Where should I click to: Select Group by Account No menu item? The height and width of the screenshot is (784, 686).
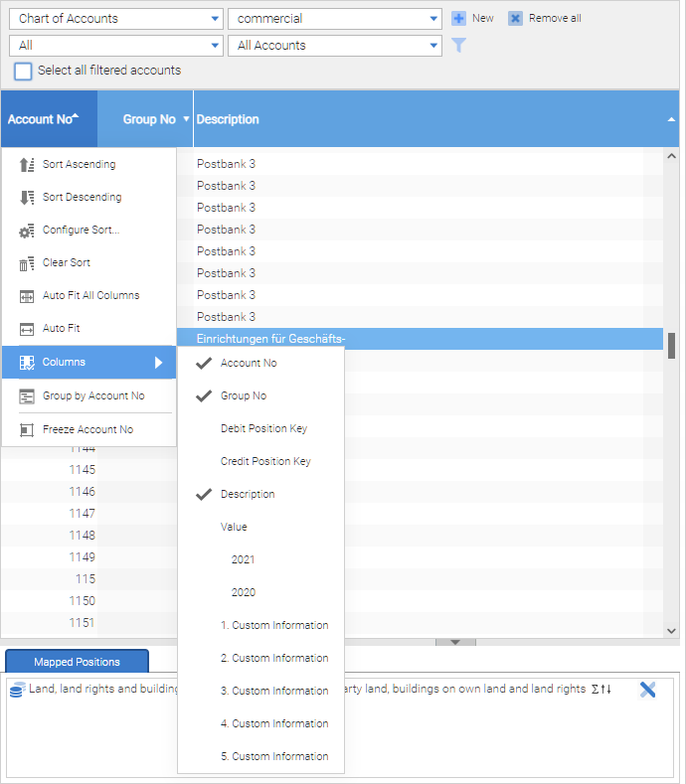(x=92, y=395)
